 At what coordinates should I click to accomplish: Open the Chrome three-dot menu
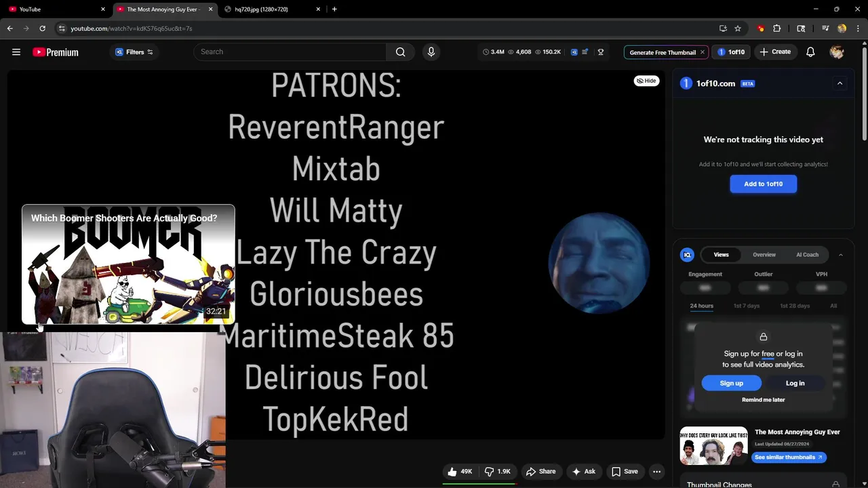point(859,28)
